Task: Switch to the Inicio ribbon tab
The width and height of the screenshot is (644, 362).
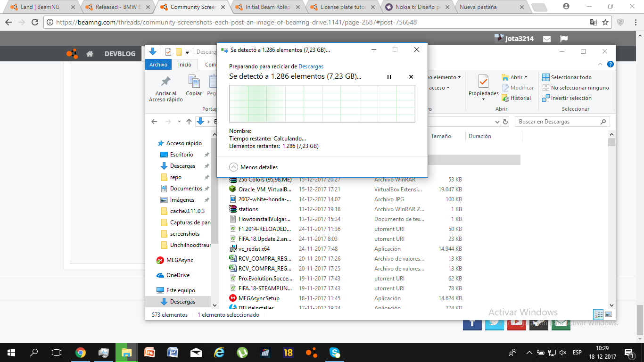Action: [x=184, y=65]
